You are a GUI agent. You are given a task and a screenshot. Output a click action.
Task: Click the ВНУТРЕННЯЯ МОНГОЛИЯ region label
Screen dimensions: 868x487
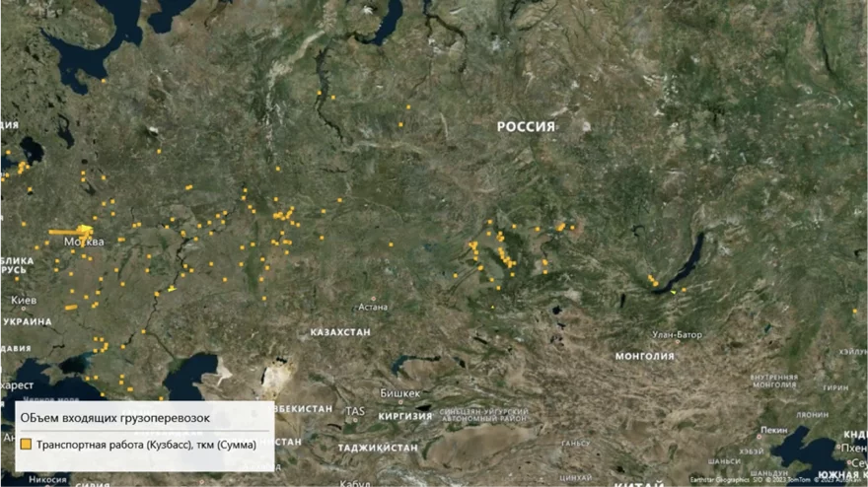pyautogui.click(x=774, y=381)
